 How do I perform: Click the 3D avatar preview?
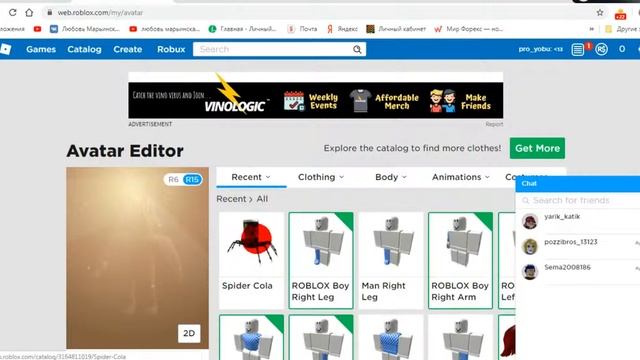pos(138,258)
